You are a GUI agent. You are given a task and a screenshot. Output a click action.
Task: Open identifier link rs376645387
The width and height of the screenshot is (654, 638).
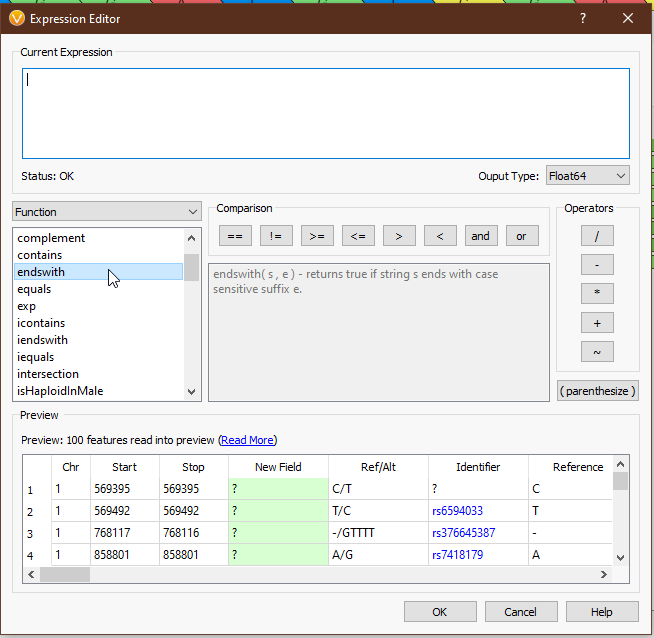463,533
